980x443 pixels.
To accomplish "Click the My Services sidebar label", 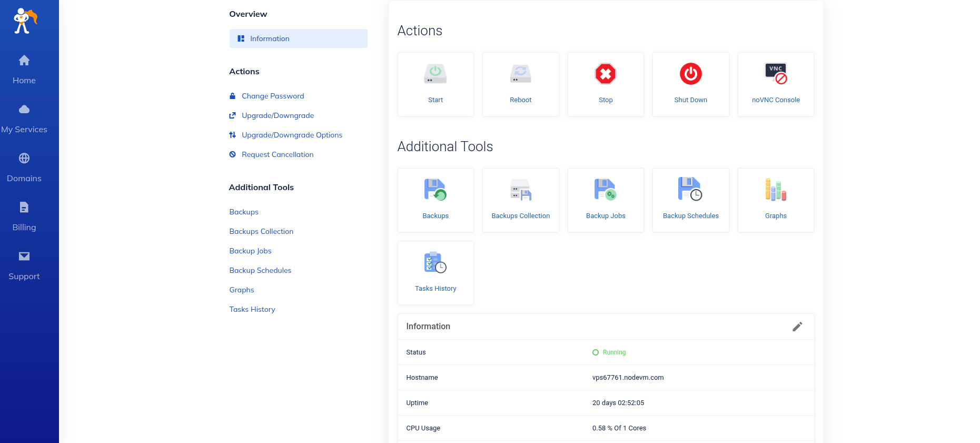I will pyautogui.click(x=24, y=129).
